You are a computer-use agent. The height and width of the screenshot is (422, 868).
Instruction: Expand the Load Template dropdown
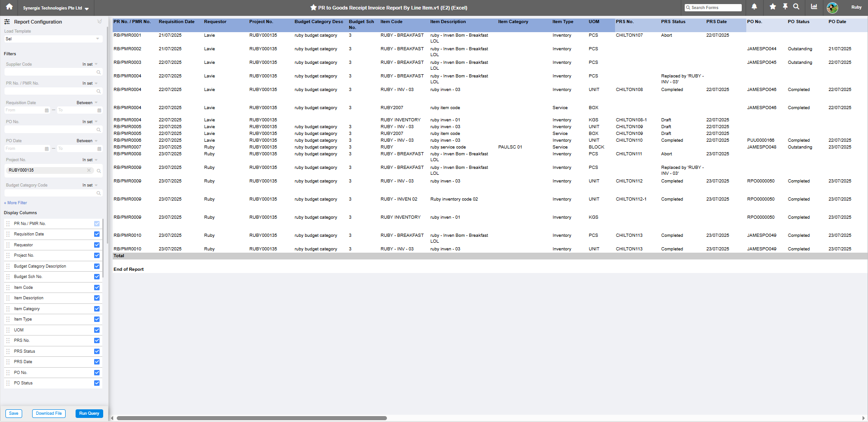[97, 39]
